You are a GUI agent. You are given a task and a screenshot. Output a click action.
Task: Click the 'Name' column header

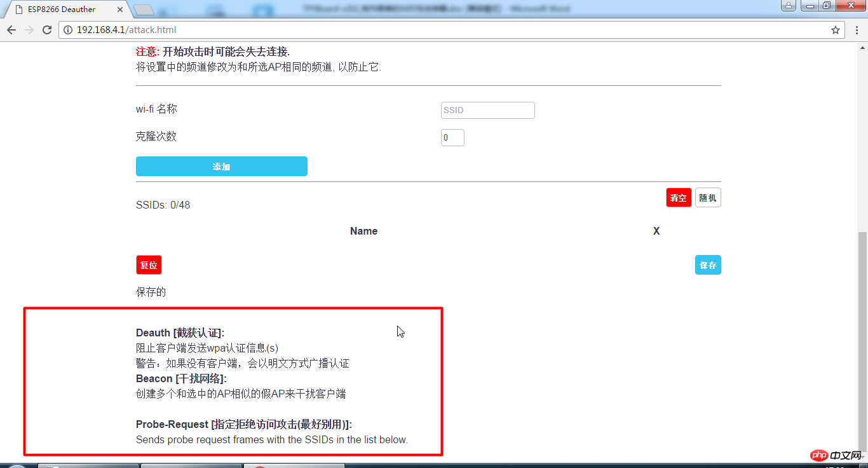pyautogui.click(x=363, y=231)
